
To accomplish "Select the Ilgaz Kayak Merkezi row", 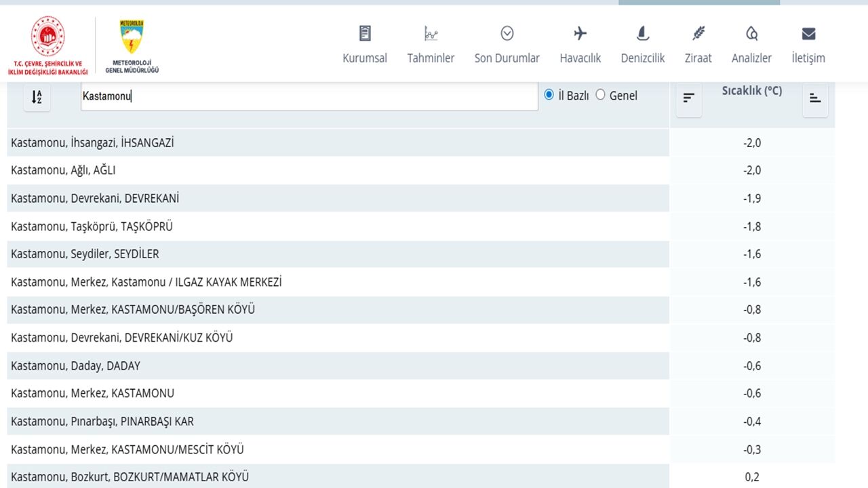I will coord(146,282).
